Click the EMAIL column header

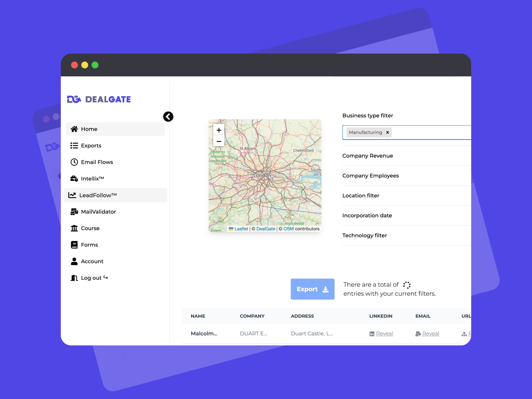(x=423, y=316)
